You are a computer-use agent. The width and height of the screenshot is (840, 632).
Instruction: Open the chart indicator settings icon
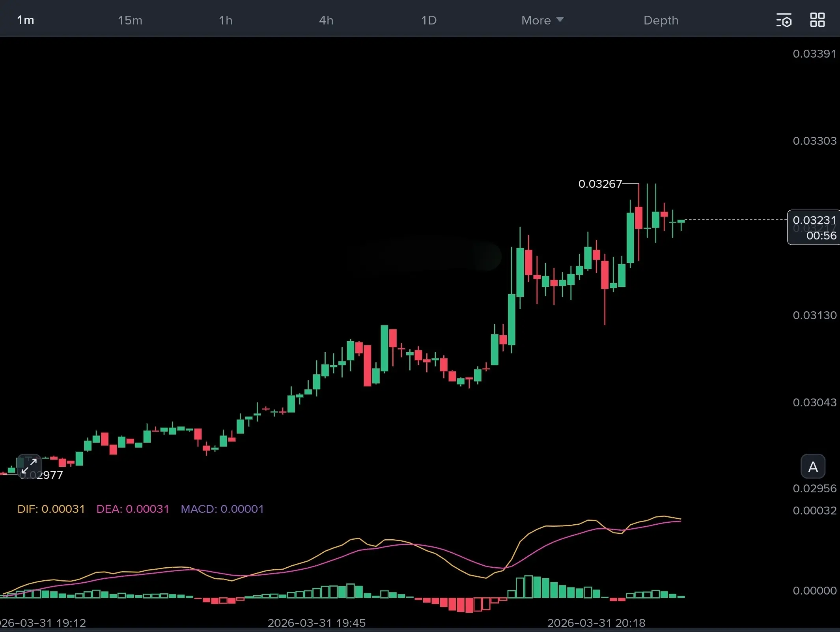[784, 20]
